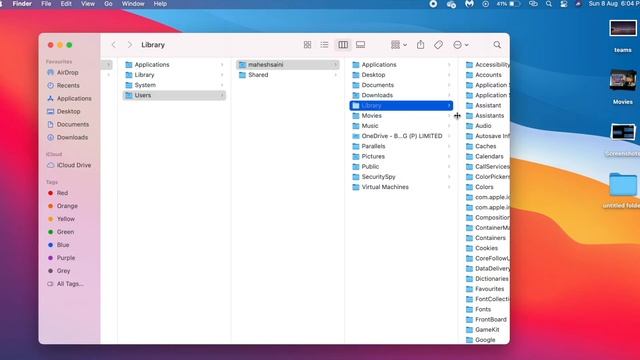Filter by the Orange tag
The width and height of the screenshot is (640, 360).
pos(62,206)
